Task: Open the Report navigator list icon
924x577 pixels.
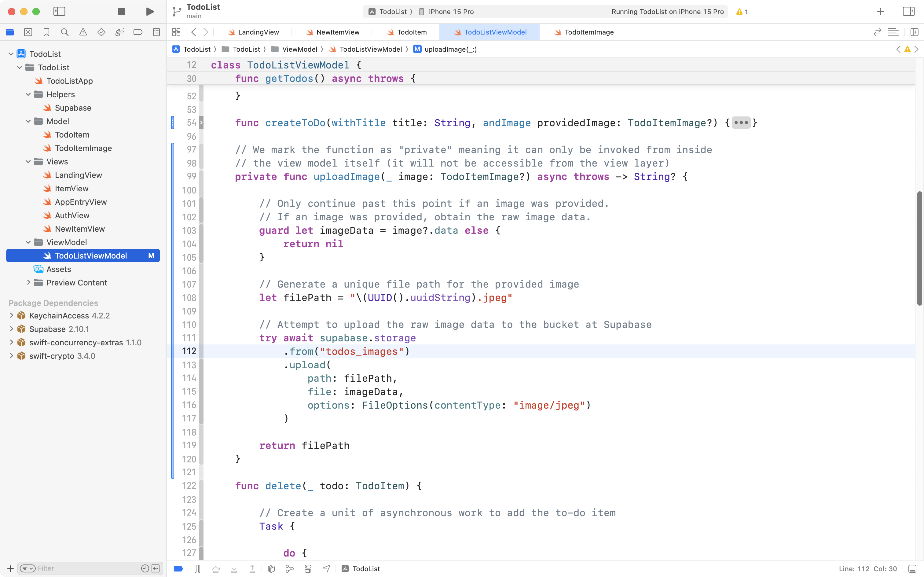Action: pos(156,32)
